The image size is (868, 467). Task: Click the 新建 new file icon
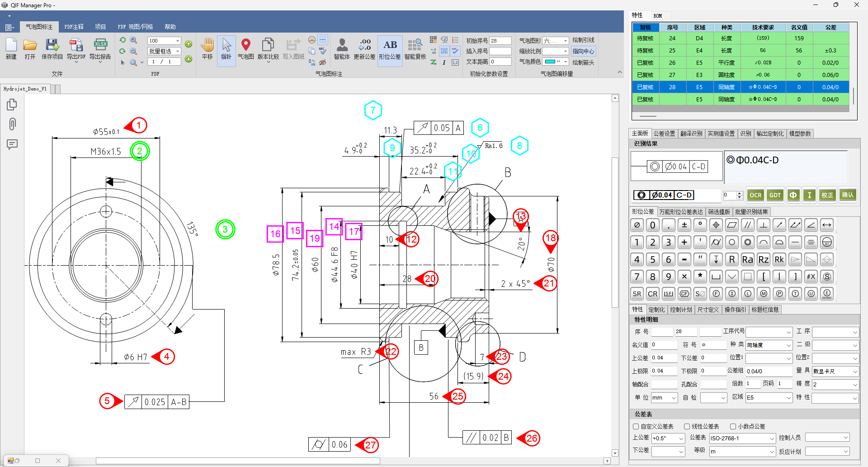(x=11, y=49)
